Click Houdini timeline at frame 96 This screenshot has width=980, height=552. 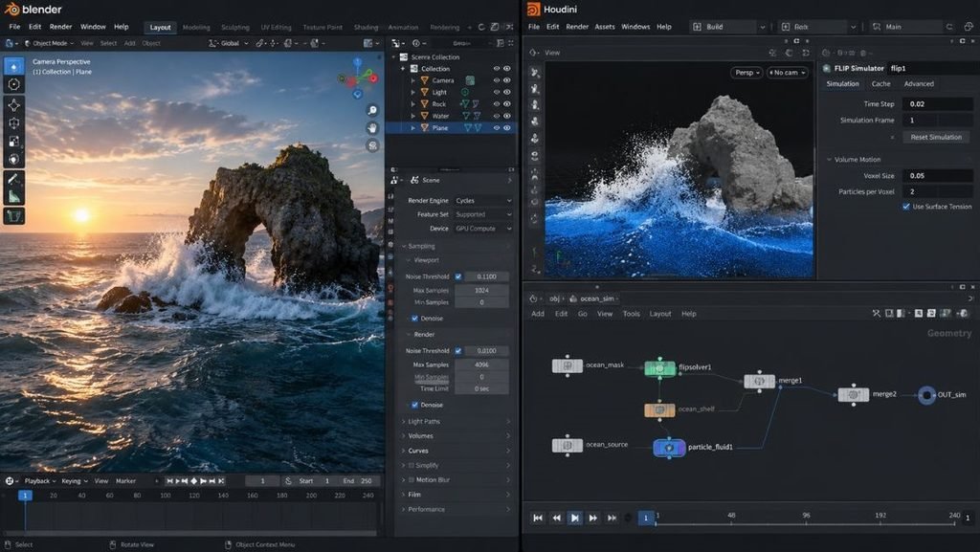(806, 515)
